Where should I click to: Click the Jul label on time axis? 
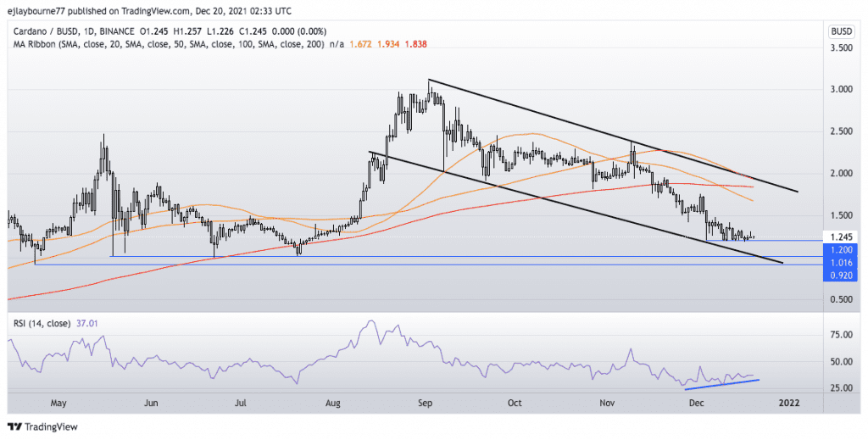tap(240, 403)
